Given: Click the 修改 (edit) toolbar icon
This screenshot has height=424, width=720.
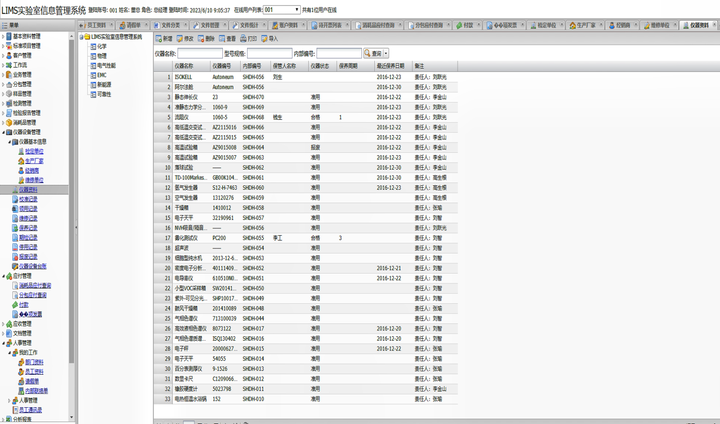Looking at the screenshot, I should tap(180, 39).
